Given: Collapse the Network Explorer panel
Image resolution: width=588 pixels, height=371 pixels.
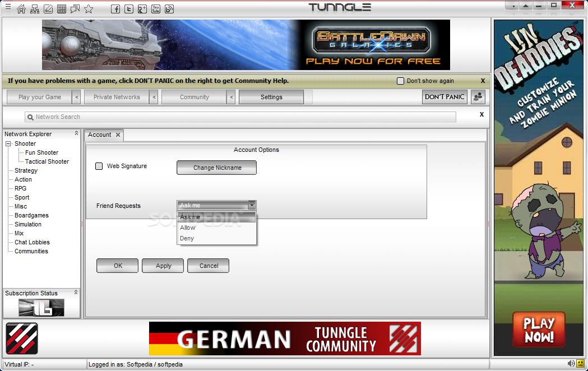Looking at the screenshot, I should [x=76, y=133].
